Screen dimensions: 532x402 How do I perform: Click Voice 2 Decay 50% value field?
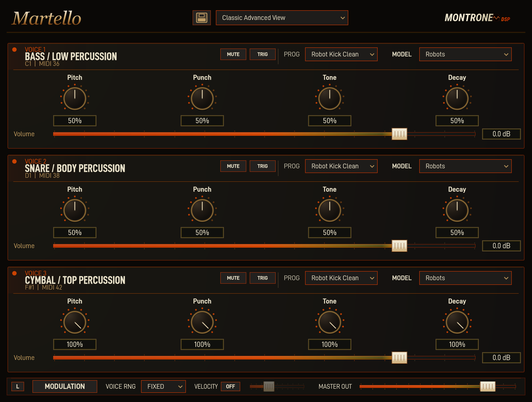point(457,233)
